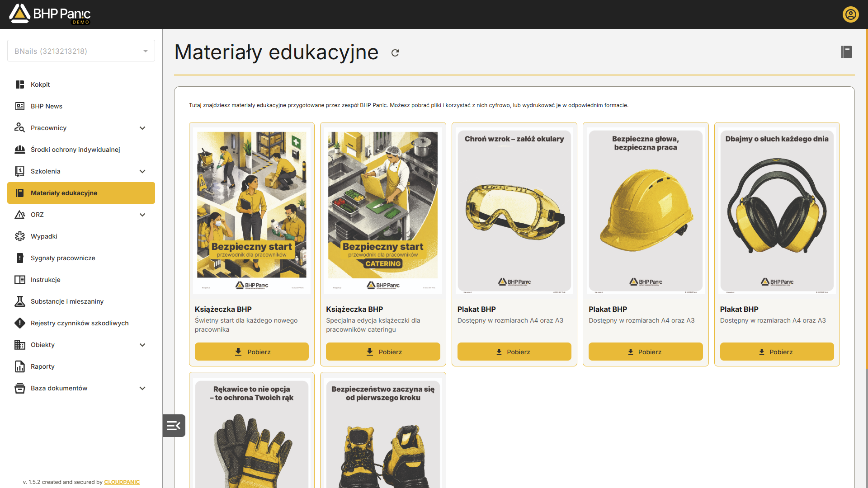Screen dimensions: 868x488
Task: Click the Wypadki accidents icon
Action: click(20, 236)
